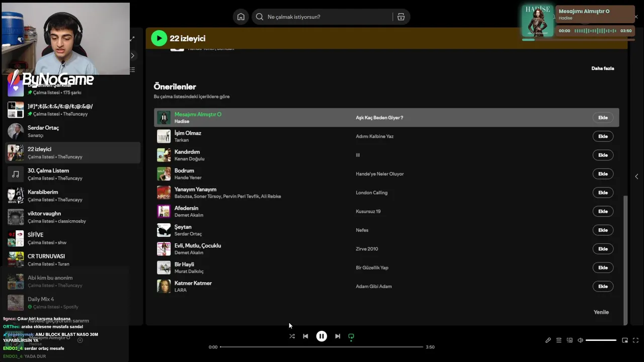Screen dimensions: 644x362
Task: Click Ekle beside Bir Hayli
Action: coord(603,267)
